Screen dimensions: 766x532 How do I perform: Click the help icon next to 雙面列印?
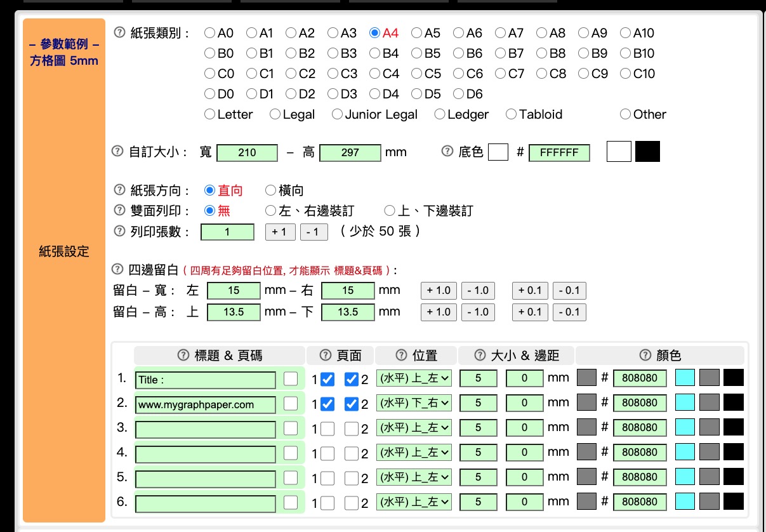pyautogui.click(x=119, y=210)
